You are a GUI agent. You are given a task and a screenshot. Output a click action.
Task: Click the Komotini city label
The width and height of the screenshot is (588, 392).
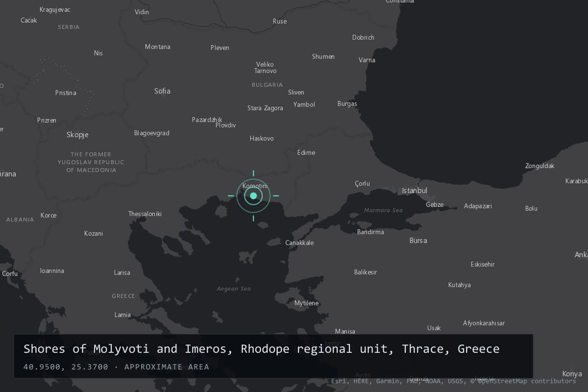(x=255, y=186)
